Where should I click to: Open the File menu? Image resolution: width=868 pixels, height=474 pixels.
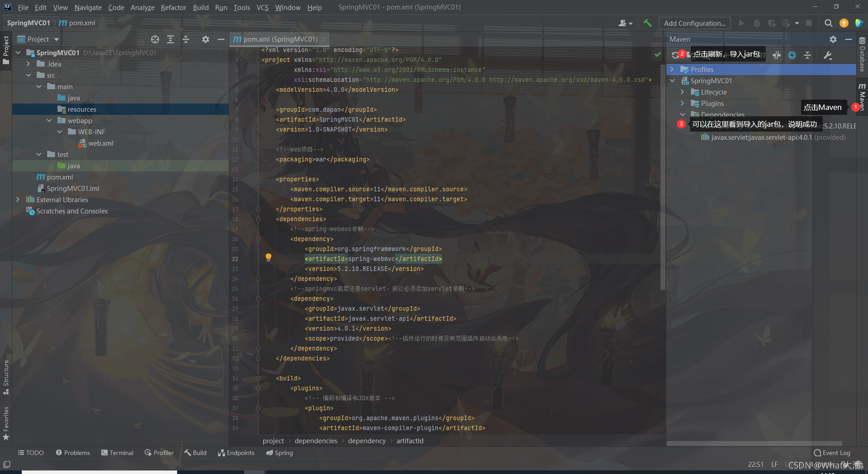pyautogui.click(x=23, y=7)
